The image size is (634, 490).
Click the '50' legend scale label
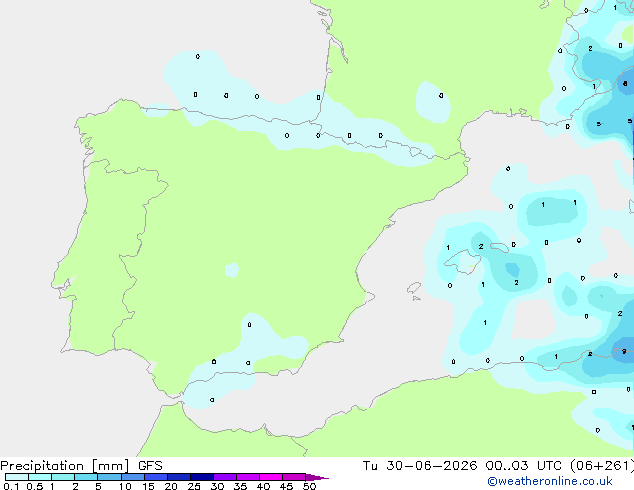point(309,486)
